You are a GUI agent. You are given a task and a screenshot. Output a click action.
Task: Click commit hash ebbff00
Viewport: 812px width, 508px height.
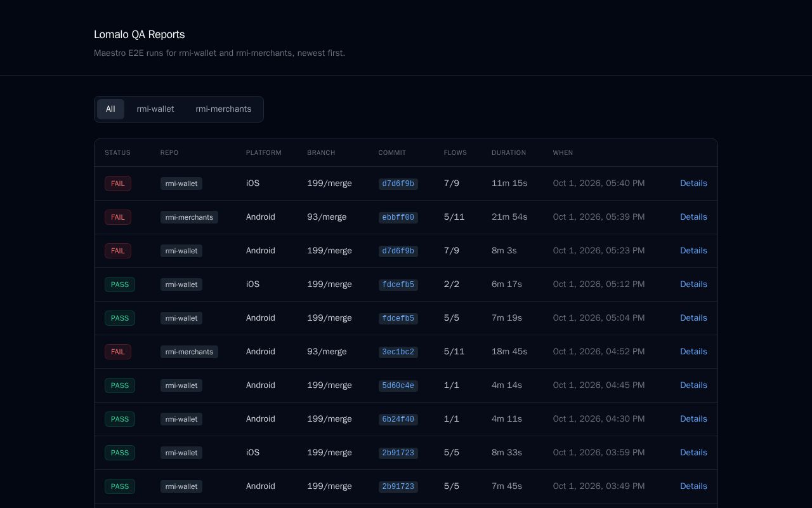coord(398,217)
